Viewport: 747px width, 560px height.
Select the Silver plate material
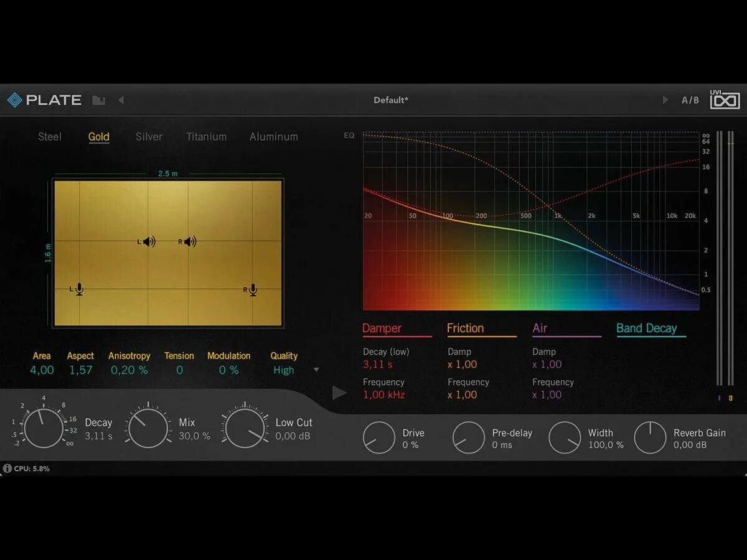pyautogui.click(x=149, y=136)
